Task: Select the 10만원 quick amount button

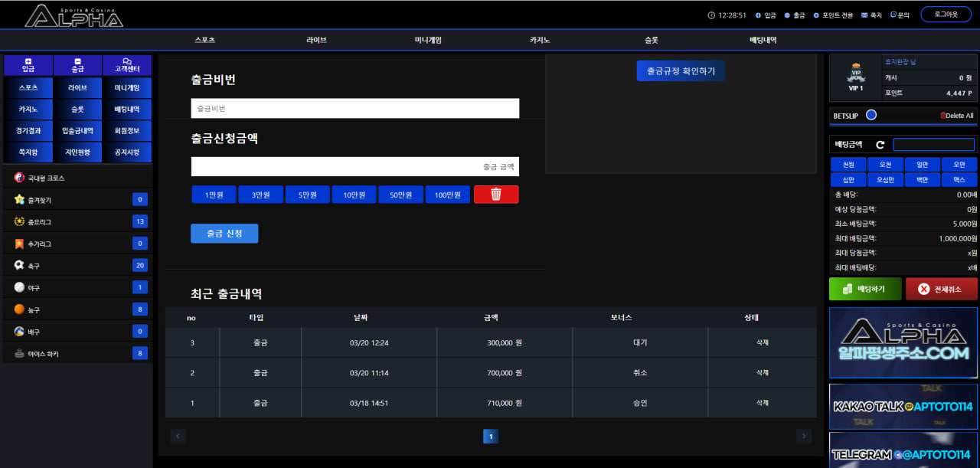Action: coord(354,195)
